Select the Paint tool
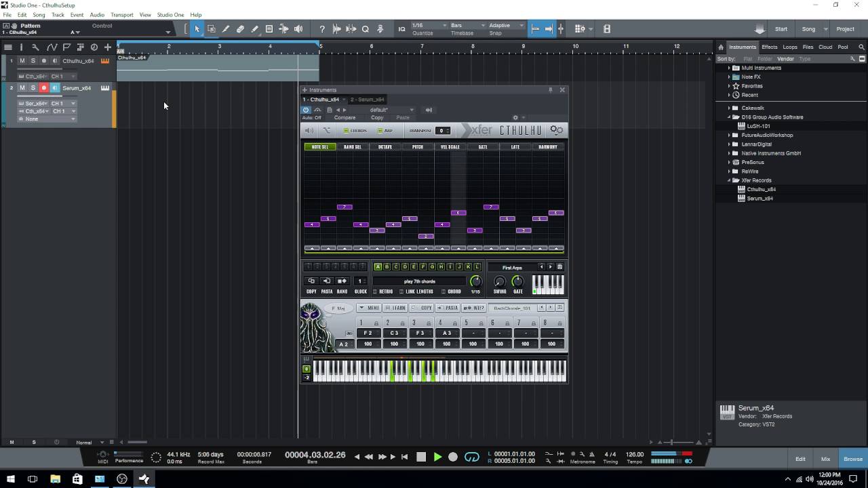This screenshot has width=868, height=488. (x=254, y=29)
